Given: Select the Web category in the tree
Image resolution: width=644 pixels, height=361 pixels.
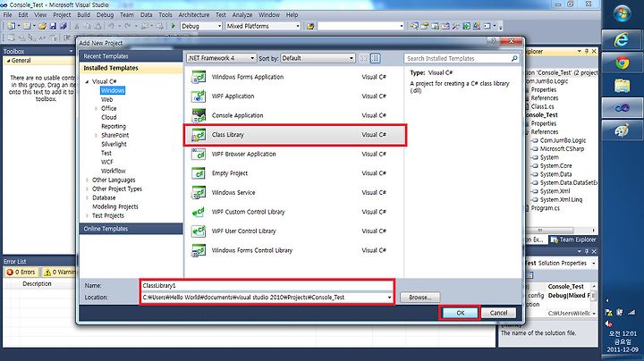Looking at the screenshot, I should [106, 100].
